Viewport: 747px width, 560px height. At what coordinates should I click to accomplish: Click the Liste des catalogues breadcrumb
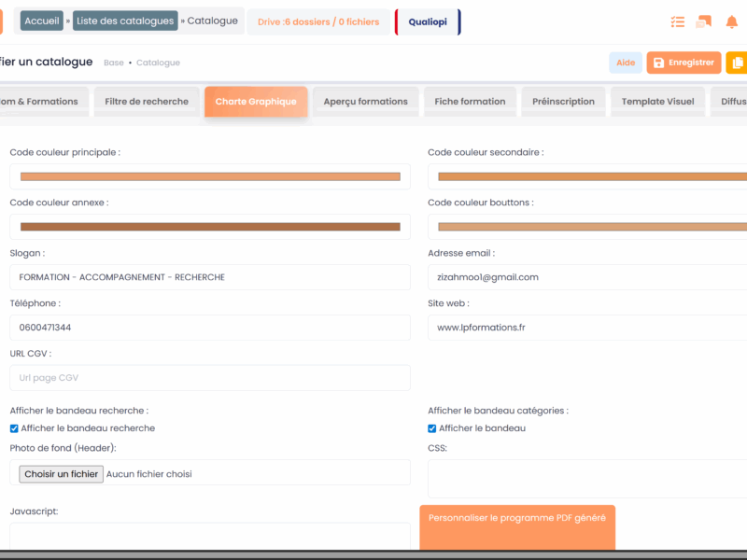(125, 21)
